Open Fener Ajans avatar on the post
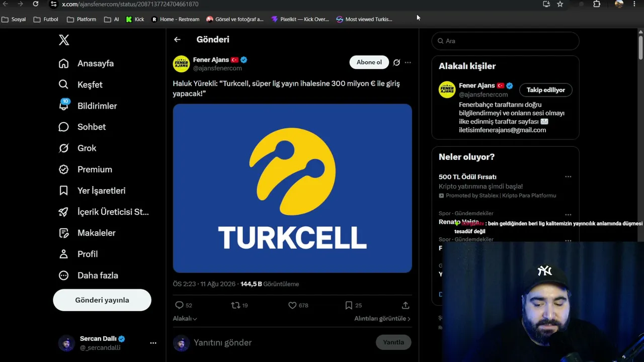644x362 pixels. coord(181,64)
